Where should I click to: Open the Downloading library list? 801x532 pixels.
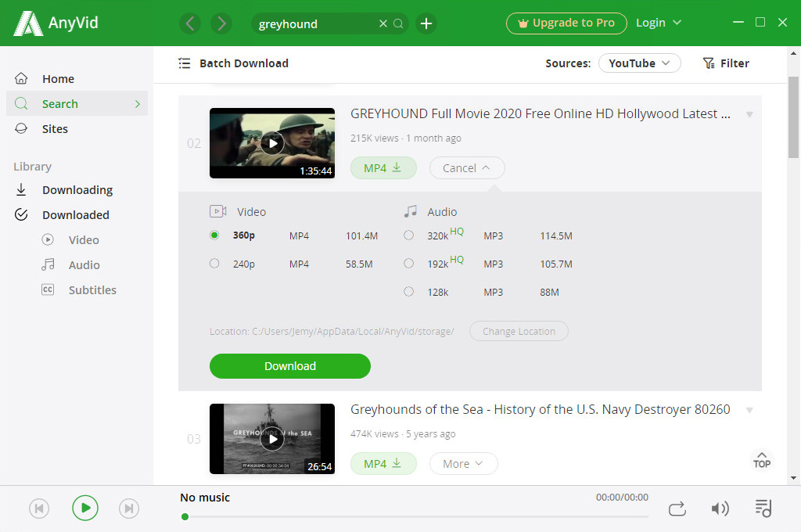pyautogui.click(x=77, y=189)
